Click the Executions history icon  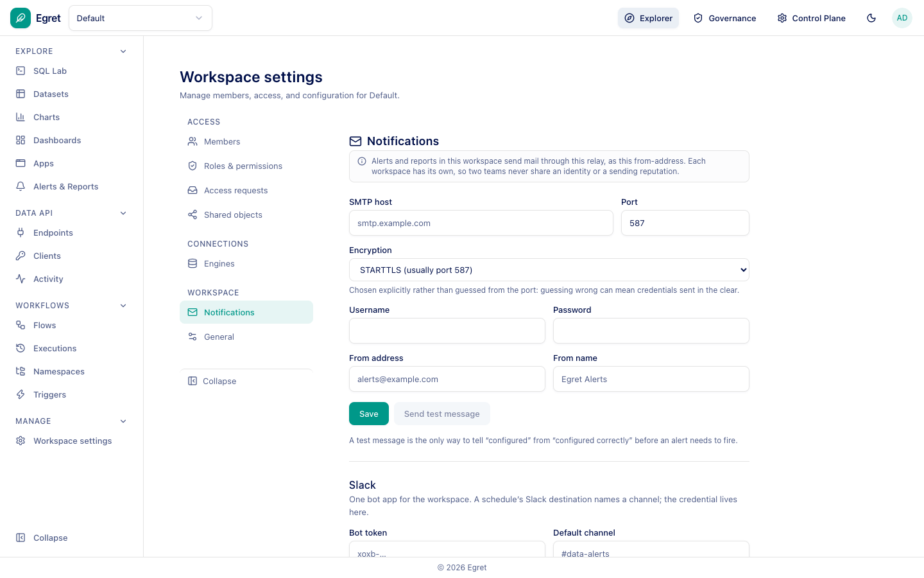21,348
